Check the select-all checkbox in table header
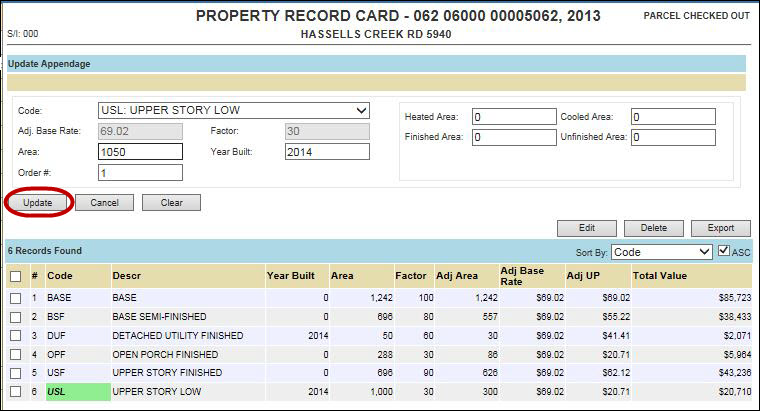The width and height of the screenshot is (760, 411). 15,276
